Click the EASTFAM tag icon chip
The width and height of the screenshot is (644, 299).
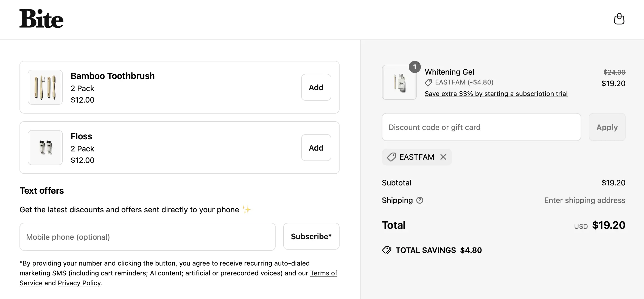point(391,157)
